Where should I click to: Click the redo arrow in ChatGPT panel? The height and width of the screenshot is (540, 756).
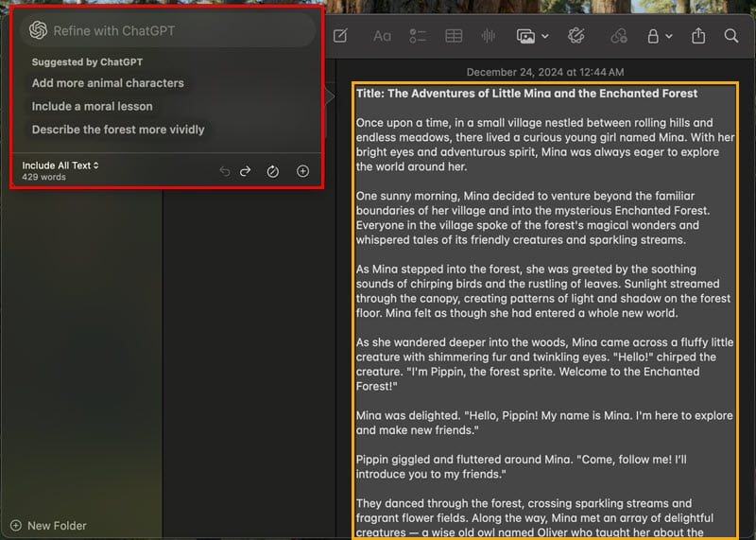[x=245, y=171]
